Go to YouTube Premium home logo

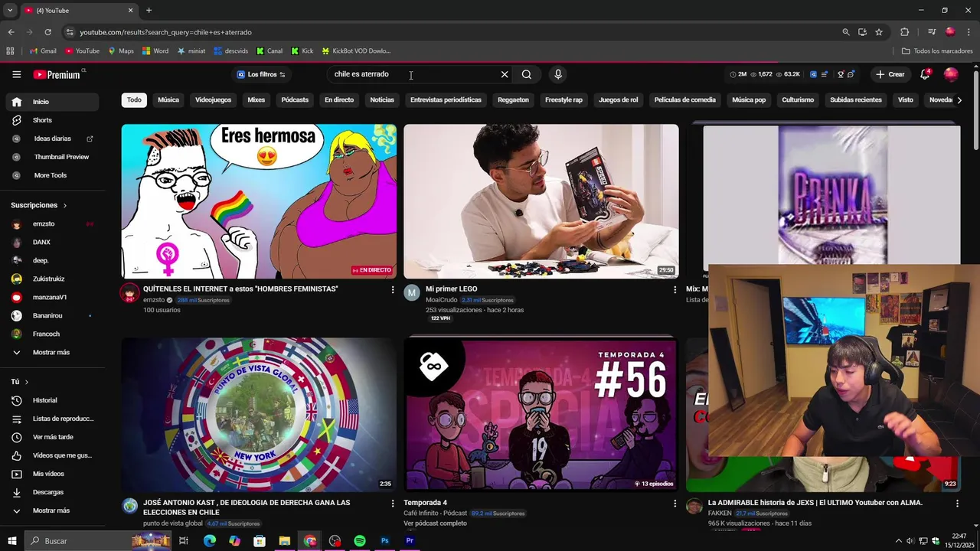click(58, 74)
